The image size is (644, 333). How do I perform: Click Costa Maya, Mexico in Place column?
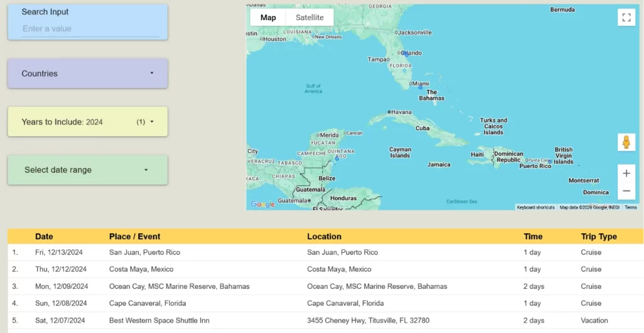(x=142, y=270)
